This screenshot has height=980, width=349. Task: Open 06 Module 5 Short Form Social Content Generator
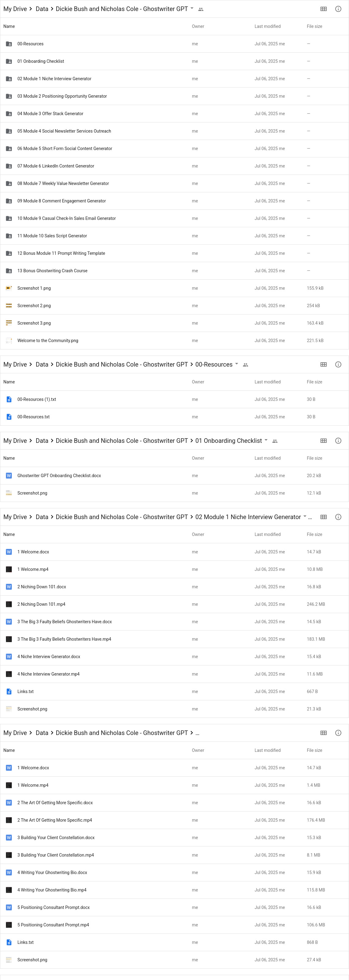(65, 148)
